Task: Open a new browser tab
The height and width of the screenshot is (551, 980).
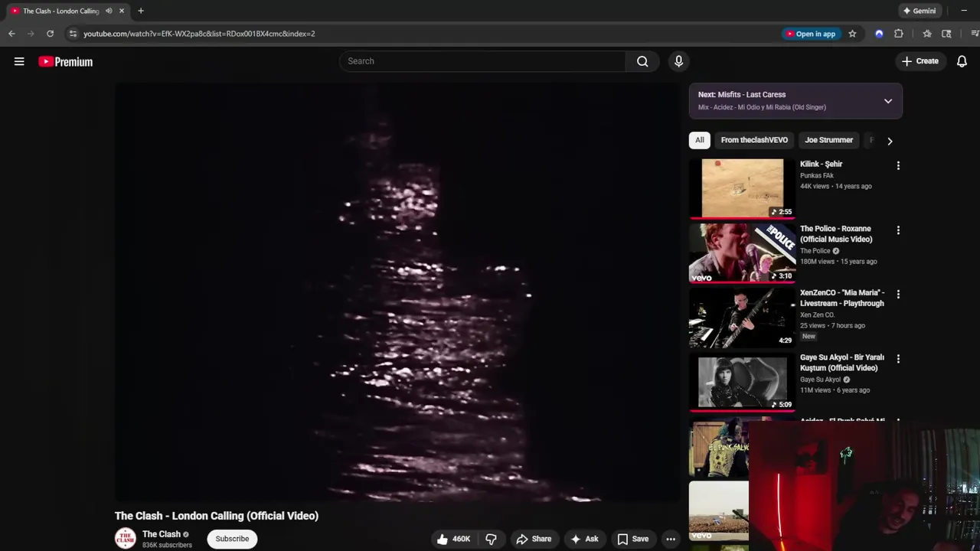Action: (141, 11)
